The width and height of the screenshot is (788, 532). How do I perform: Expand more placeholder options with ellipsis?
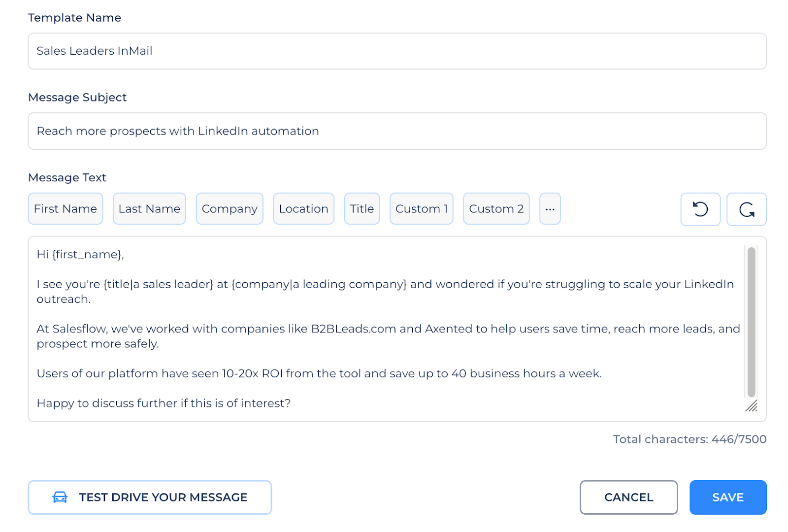(x=550, y=209)
